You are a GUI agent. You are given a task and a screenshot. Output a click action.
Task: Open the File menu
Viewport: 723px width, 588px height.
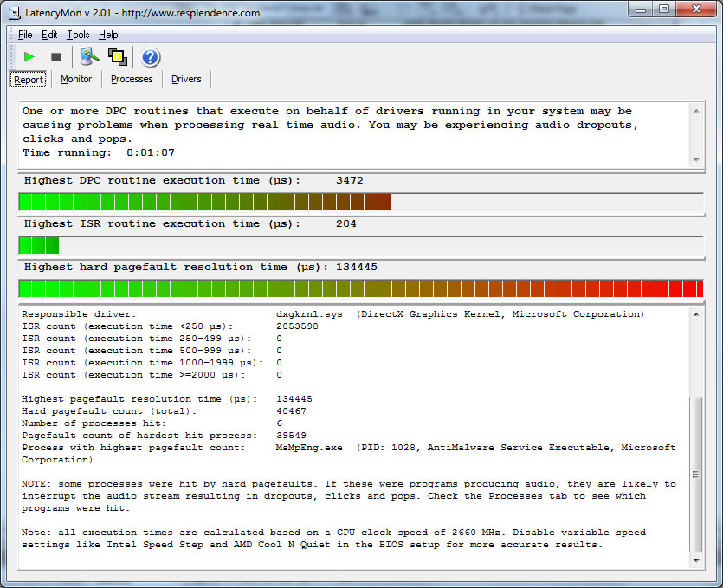point(25,35)
